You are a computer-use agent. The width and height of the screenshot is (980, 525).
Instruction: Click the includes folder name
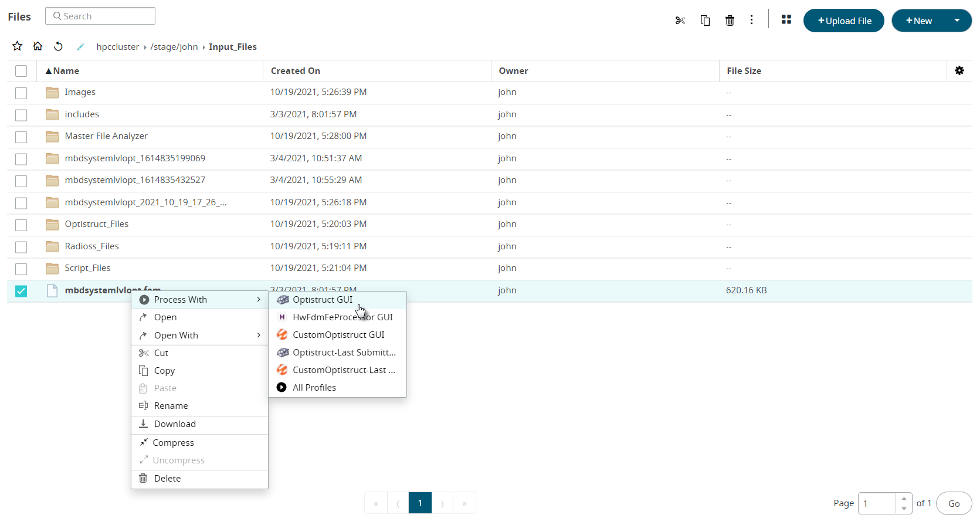click(x=82, y=114)
